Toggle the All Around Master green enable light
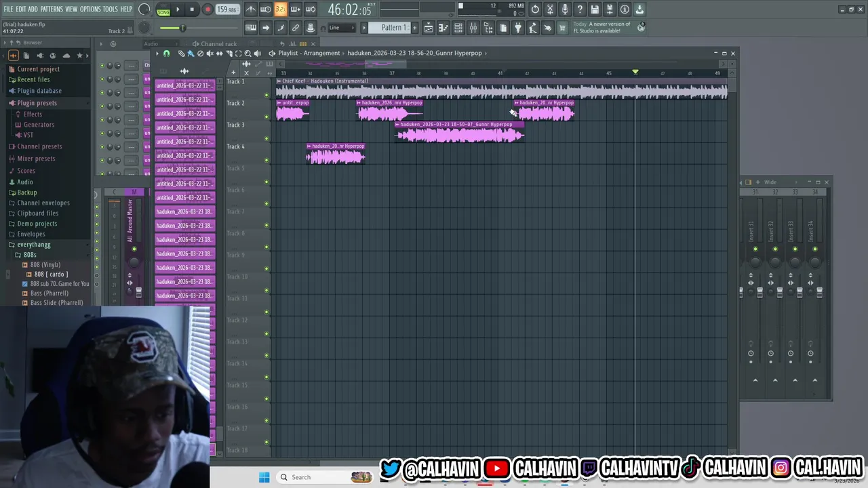The width and height of the screenshot is (868, 488). 134,249
